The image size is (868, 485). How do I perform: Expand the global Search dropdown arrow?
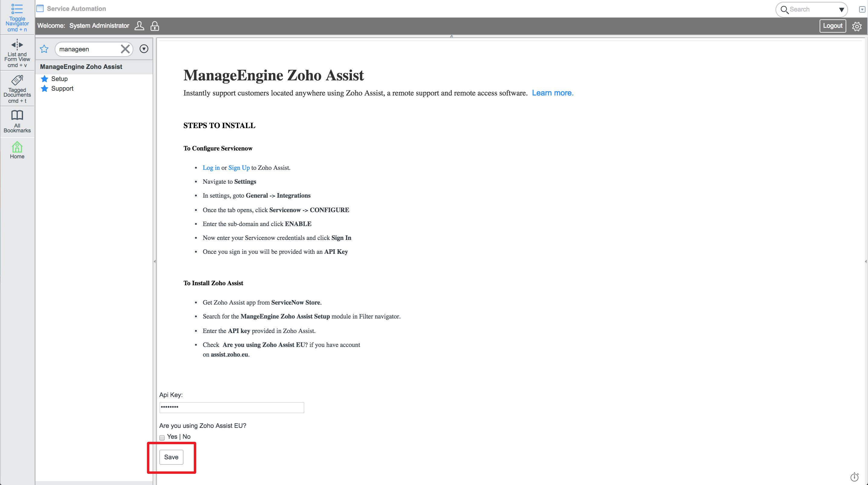point(841,10)
